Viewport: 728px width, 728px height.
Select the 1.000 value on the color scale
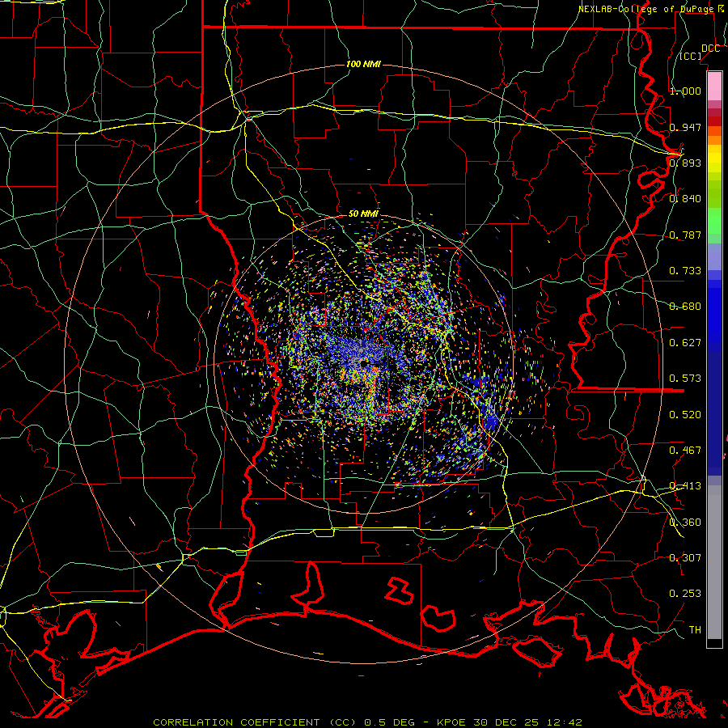click(685, 91)
